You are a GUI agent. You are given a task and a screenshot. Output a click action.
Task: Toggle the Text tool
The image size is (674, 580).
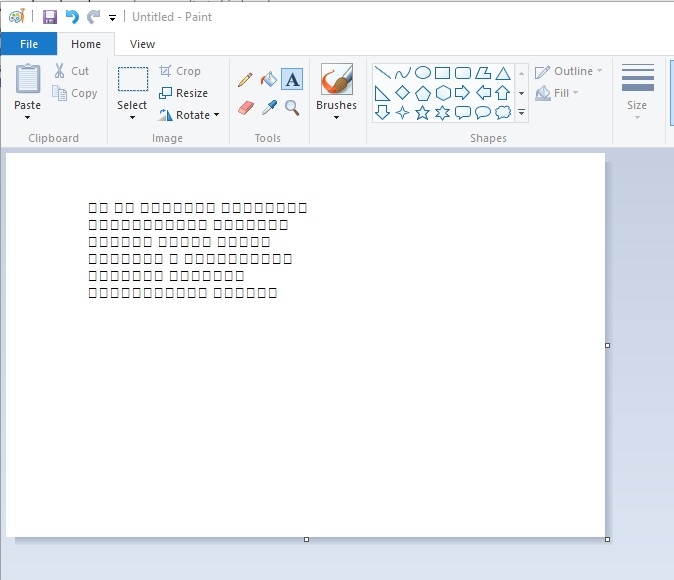292,79
